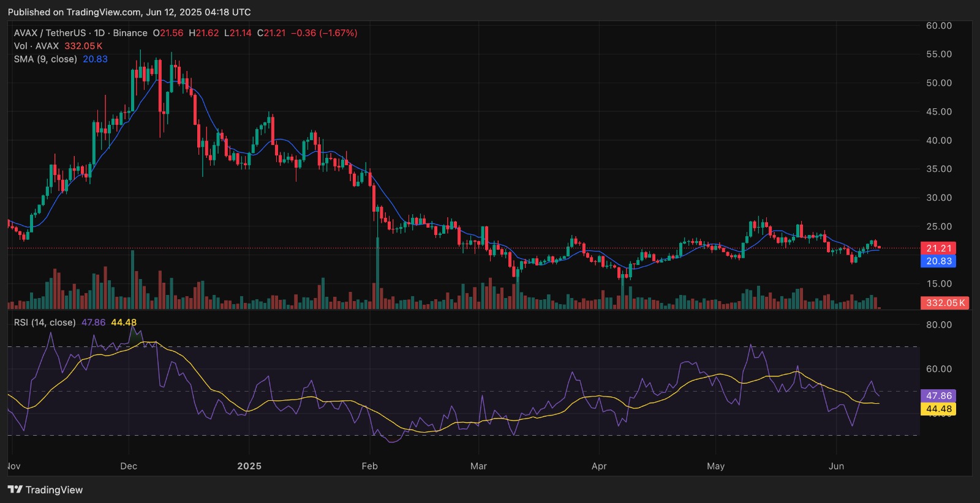Click the AVAX / TetherUS symbol title
The height and width of the screenshot is (503, 980).
click(x=50, y=33)
